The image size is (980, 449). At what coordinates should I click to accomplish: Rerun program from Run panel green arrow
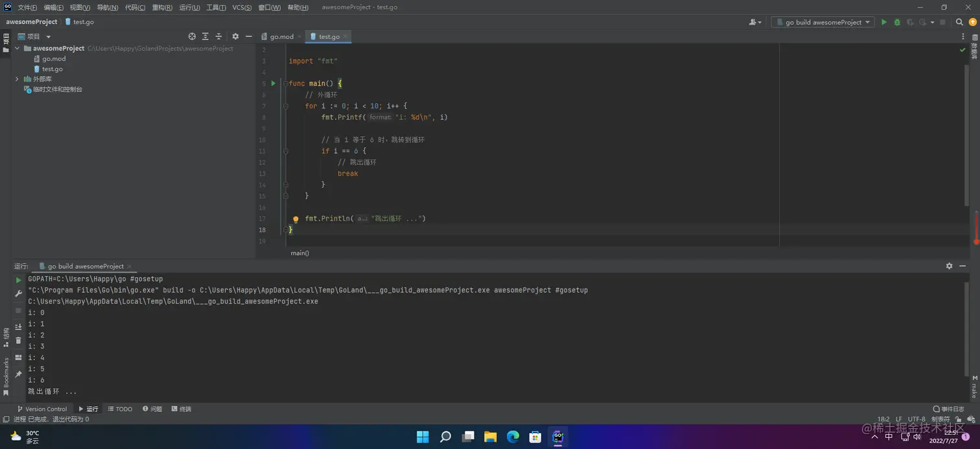18,280
